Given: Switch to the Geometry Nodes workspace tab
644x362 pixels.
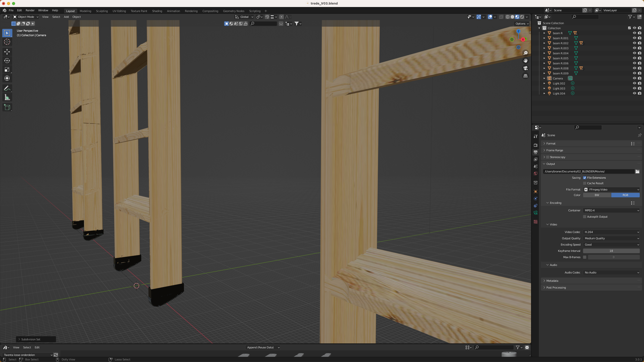Looking at the screenshot, I should (233, 11).
